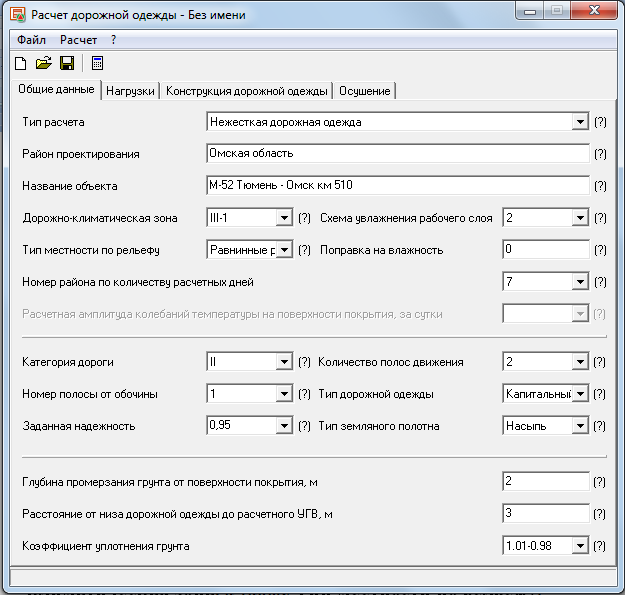Click the (?) help next to Название объекта
The height and width of the screenshot is (595, 625).
pos(600,186)
